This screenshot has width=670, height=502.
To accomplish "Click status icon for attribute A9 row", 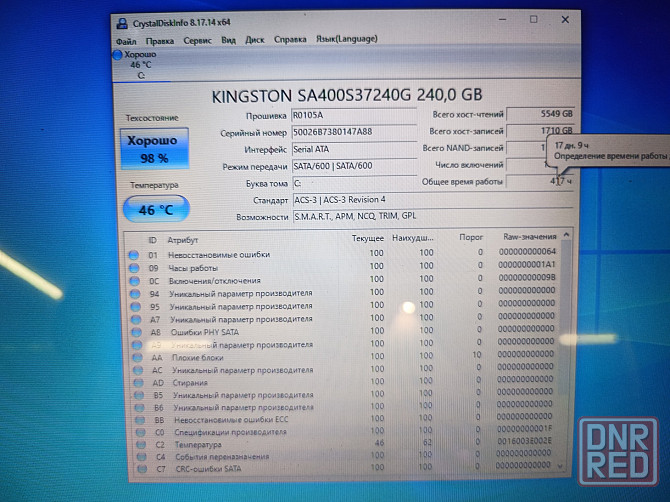I will 137,345.
